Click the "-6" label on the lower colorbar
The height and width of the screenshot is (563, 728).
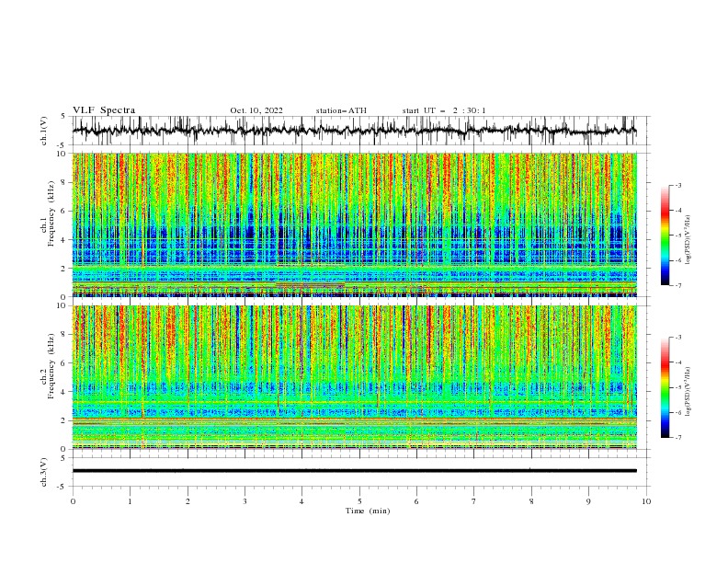point(678,412)
